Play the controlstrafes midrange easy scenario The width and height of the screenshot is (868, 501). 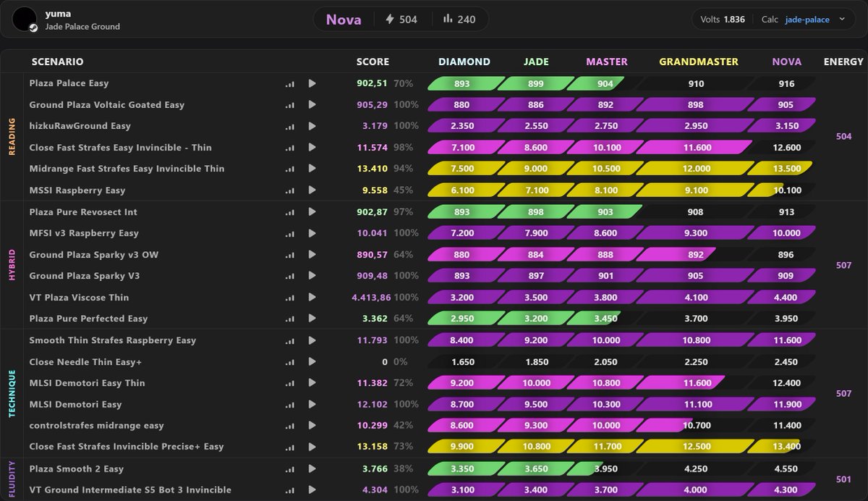tap(312, 426)
